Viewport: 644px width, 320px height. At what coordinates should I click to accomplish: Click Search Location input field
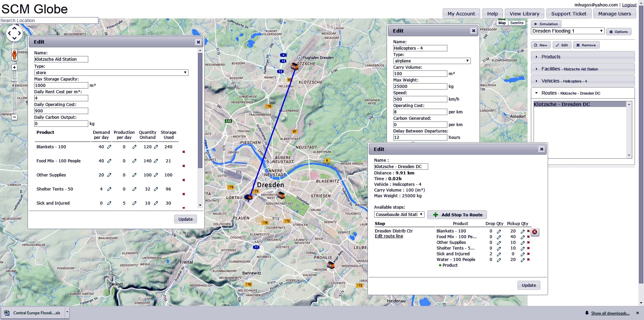(x=49, y=20)
